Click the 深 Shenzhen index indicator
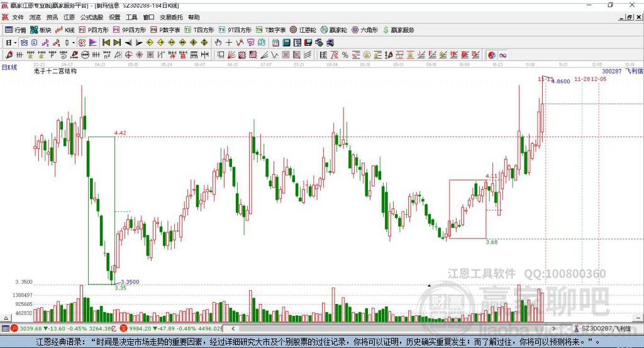Screen dimensions: 644x348 123,329
